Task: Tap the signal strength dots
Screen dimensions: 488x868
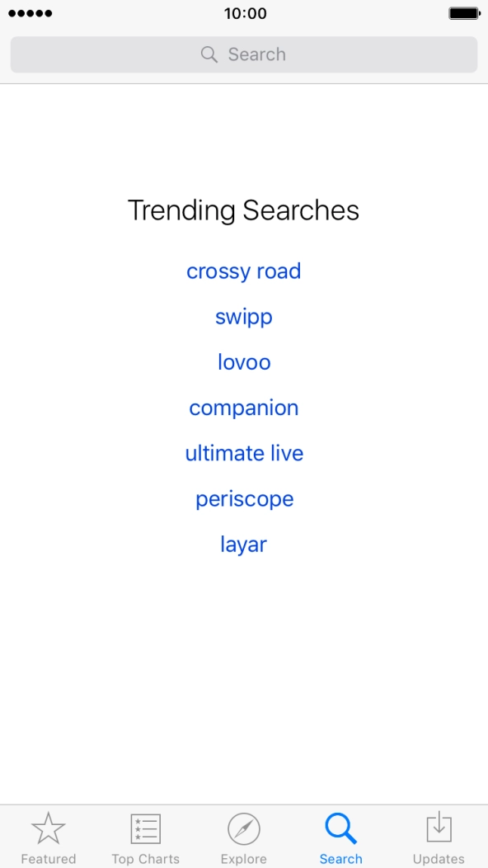Action: 30,13
